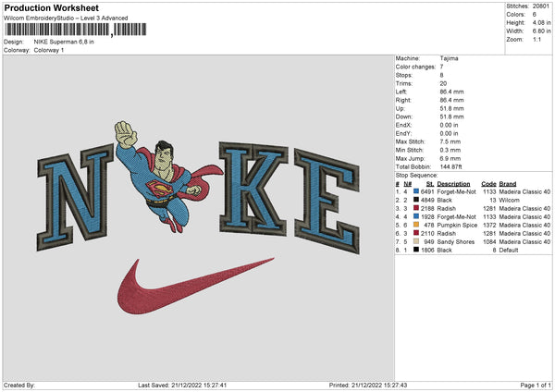Click the 'N#' column header
Screen dimensions: 555x392
click(x=407, y=184)
